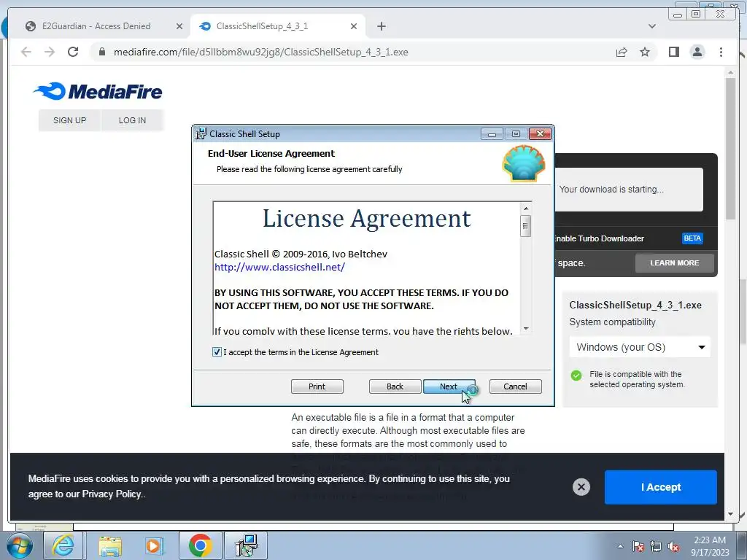Click the BETA badge

692,238
